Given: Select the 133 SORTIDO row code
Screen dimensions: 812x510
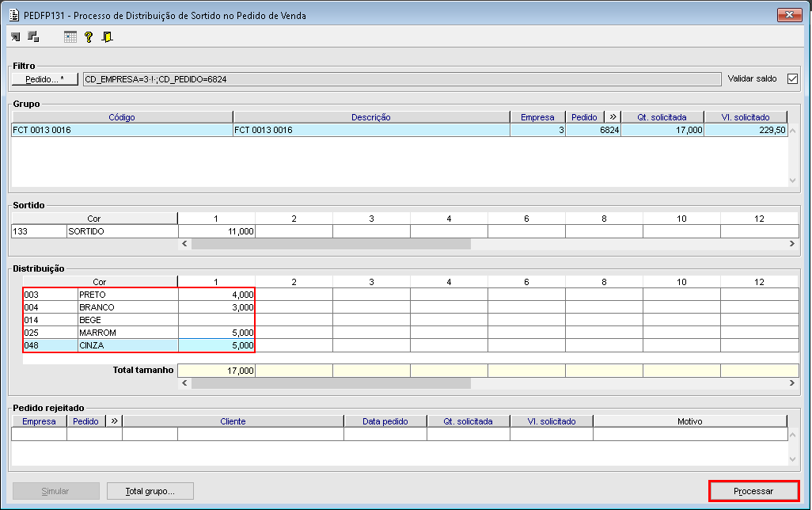Looking at the screenshot, I should (x=39, y=231).
